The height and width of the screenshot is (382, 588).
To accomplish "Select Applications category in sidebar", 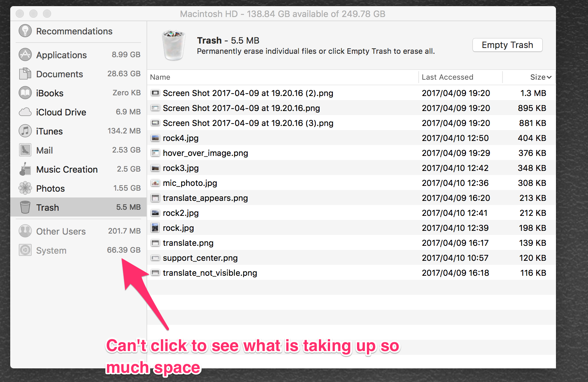I will (x=78, y=54).
